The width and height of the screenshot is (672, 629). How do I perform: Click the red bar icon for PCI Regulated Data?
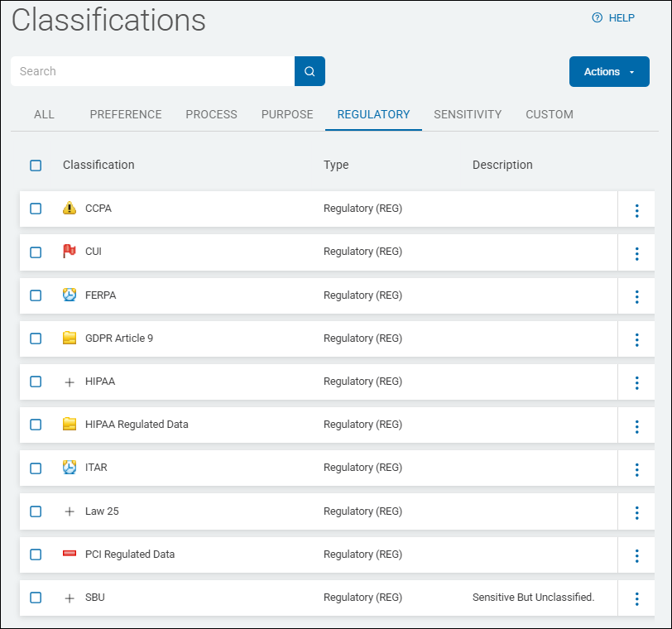coord(70,555)
